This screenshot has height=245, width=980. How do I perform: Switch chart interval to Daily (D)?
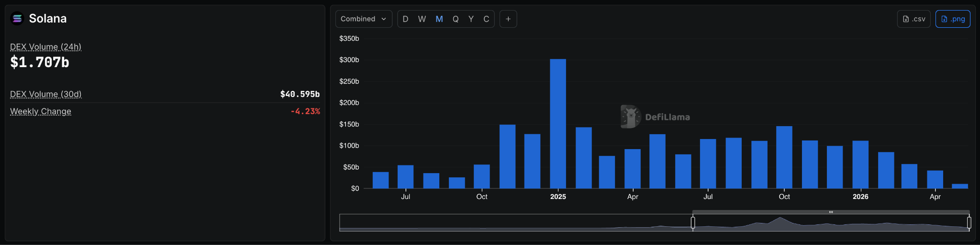(x=405, y=19)
